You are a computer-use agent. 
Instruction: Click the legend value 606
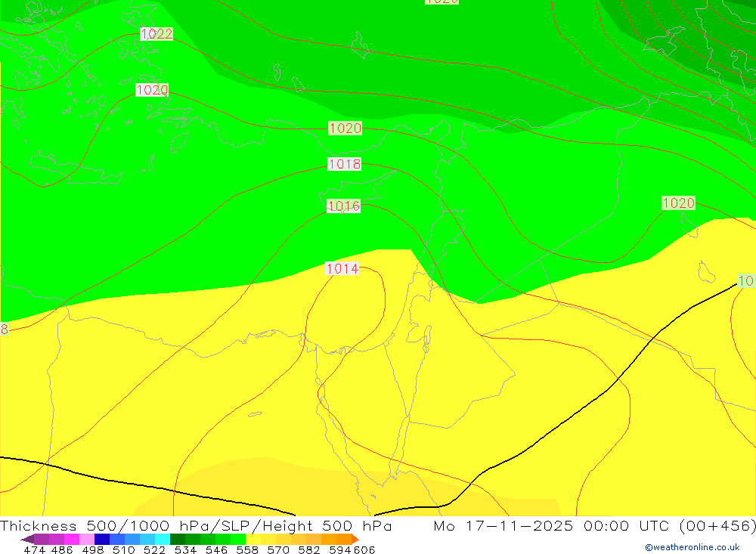pyautogui.click(x=364, y=550)
